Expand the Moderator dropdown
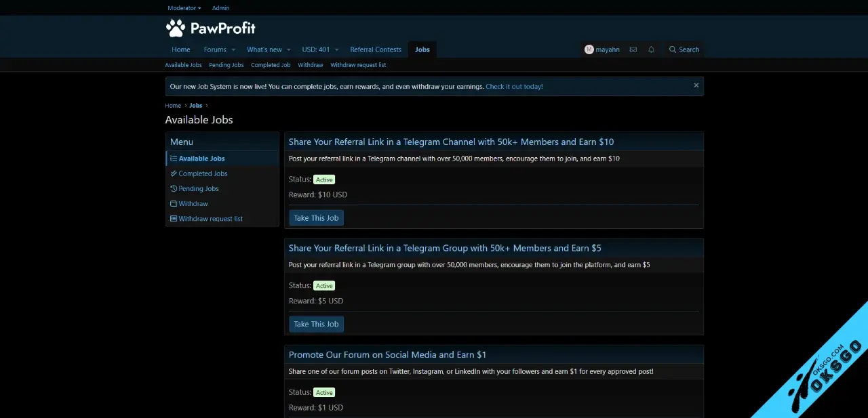 pyautogui.click(x=184, y=8)
